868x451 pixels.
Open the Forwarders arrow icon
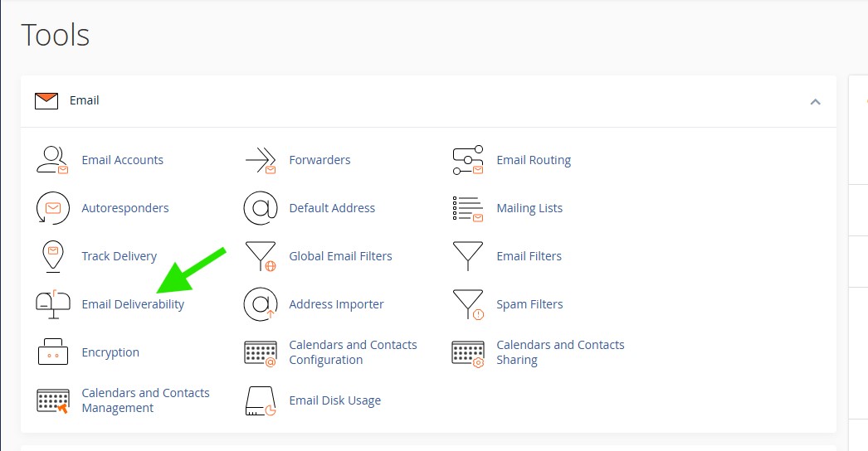(x=261, y=160)
